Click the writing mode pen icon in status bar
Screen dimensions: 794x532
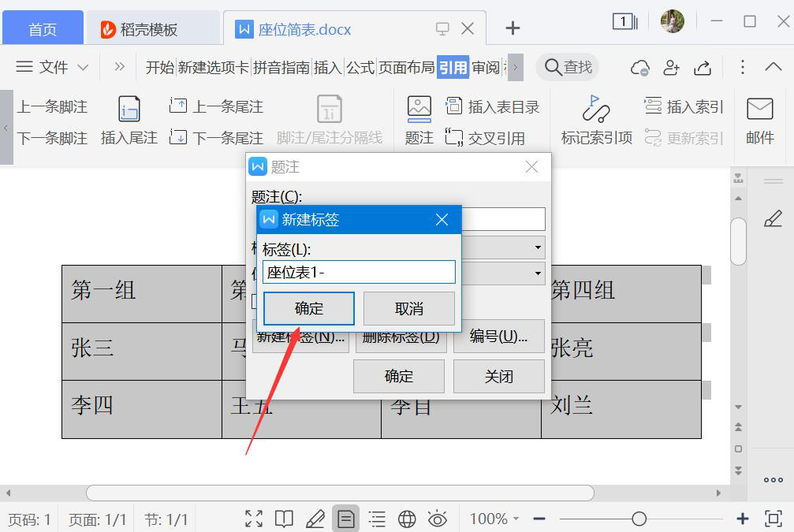click(315, 519)
